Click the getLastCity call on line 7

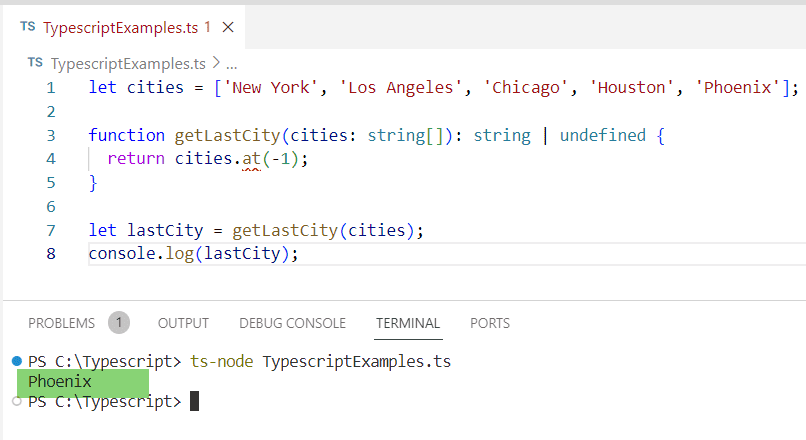tap(285, 230)
